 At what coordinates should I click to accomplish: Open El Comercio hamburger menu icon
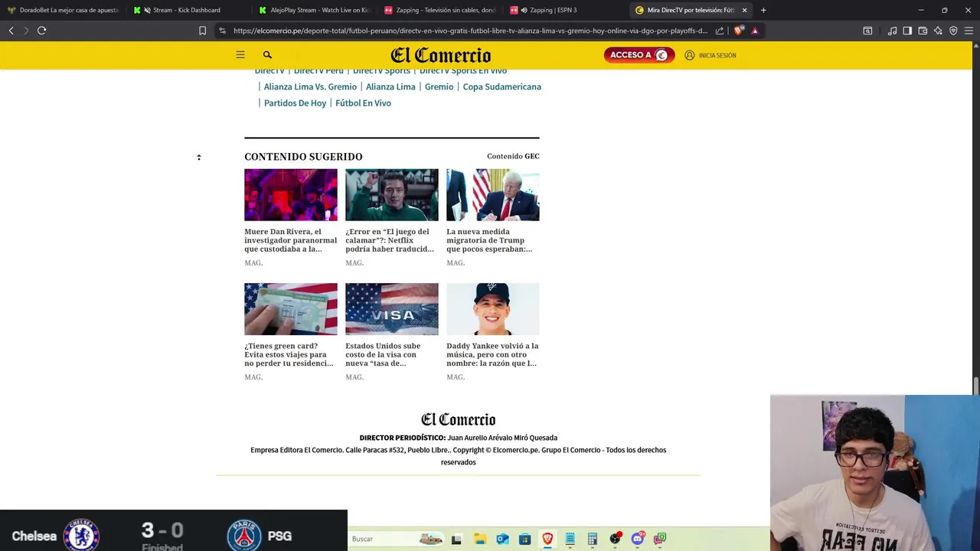[240, 55]
